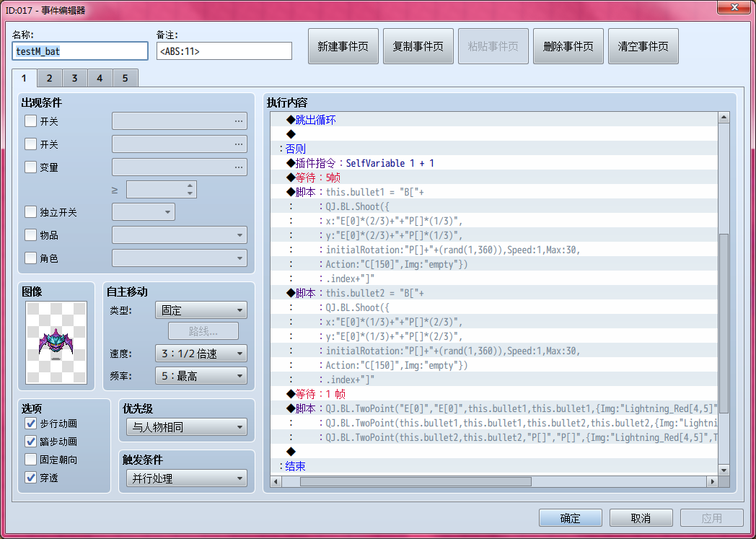
Task: Open the 优先级 priority dropdown
Action: click(187, 427)
